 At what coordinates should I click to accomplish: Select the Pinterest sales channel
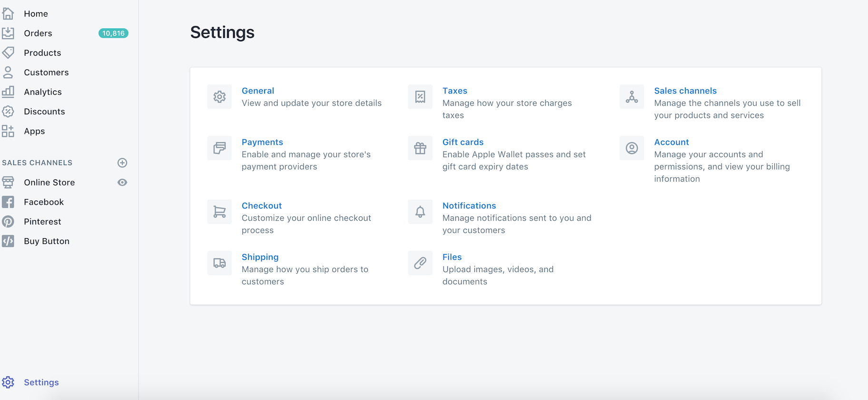point(42,222)
